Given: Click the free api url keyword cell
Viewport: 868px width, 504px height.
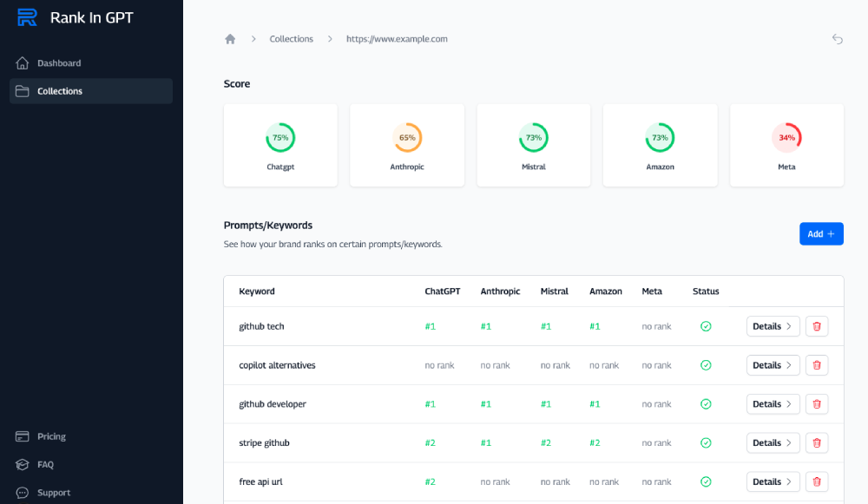Looking at the screenshot, I should tap(260, 481).
